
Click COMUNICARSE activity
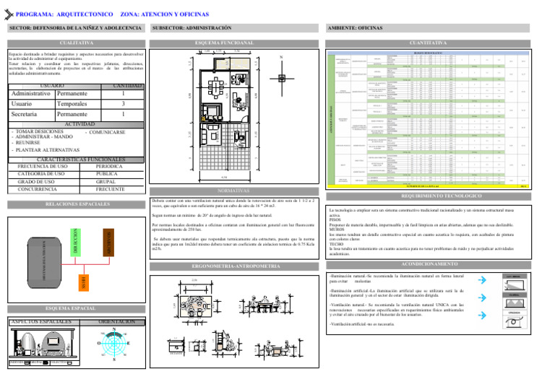(107, 132)
